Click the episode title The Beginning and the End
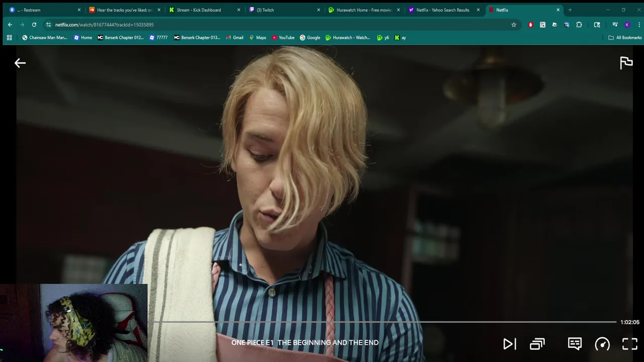 [328, 342]
